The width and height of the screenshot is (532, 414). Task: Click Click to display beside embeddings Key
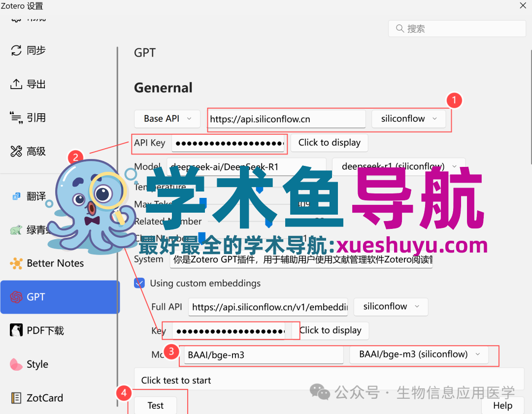(x=331, y=331)
